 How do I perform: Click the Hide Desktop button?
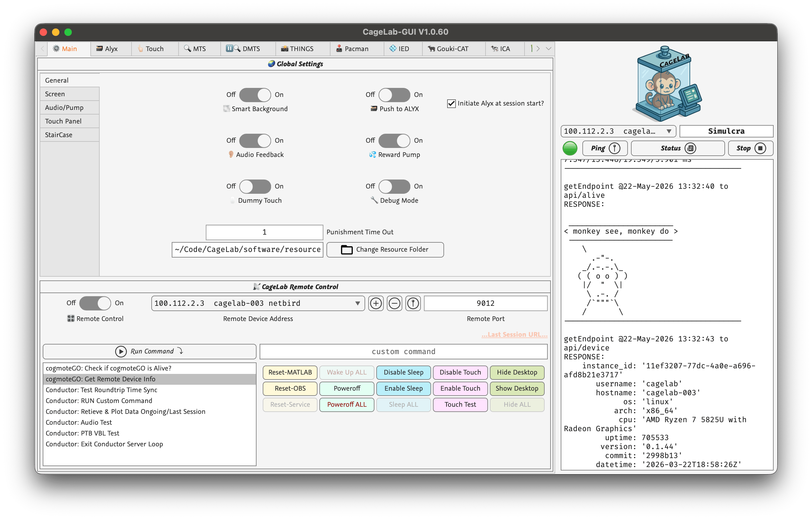coord(517,372)
